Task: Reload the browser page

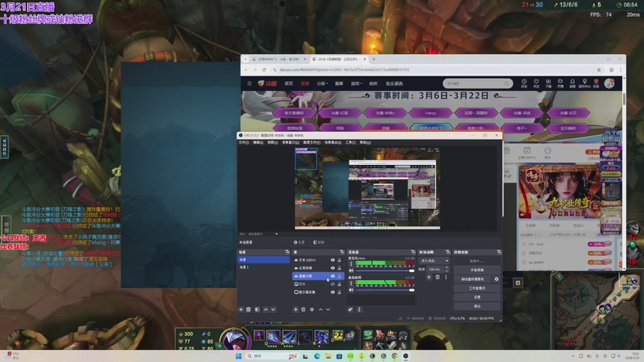Action: click(264, 70)
